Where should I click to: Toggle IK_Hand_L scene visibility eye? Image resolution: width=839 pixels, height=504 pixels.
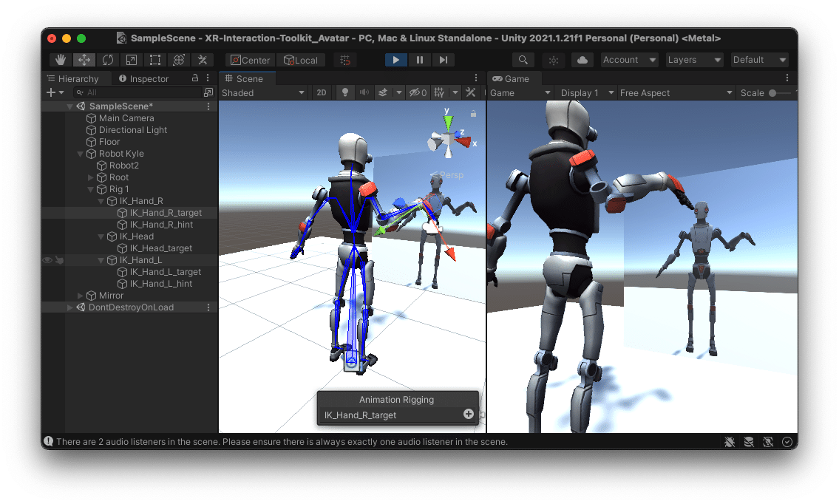tap(47, 260)
